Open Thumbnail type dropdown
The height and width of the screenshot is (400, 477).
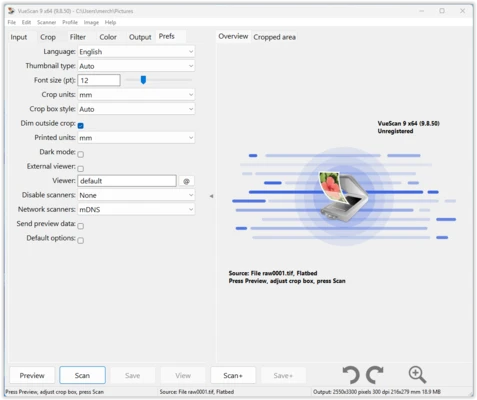pyautogui.click(x=136, y=66)
